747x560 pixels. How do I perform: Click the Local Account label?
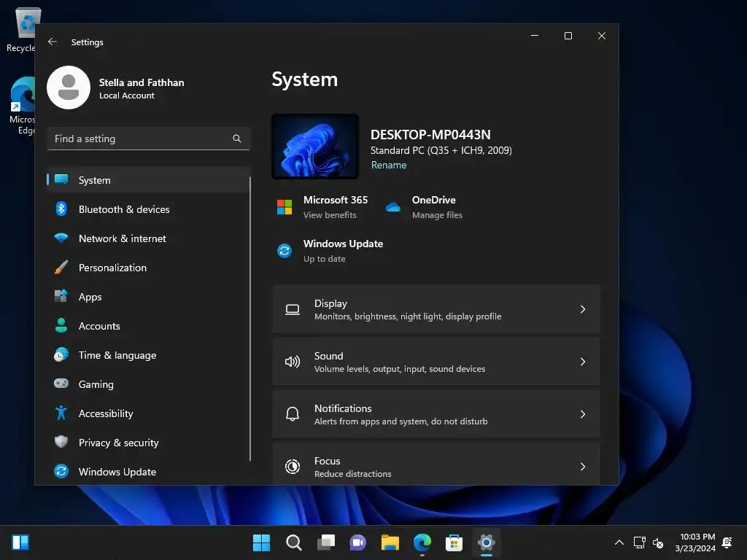point(127,96)
